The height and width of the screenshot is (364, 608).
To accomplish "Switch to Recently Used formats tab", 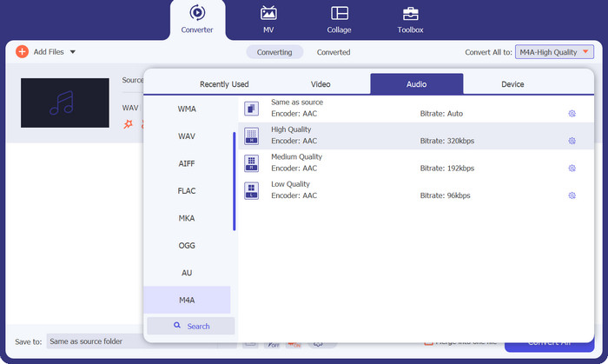I will pyautogui.click(x=224, y=84).
